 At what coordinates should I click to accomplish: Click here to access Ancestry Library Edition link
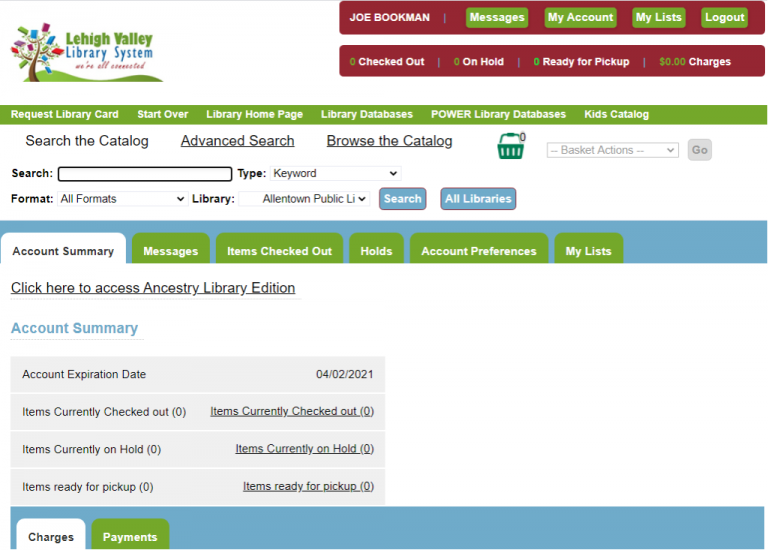tap(153, 288)
